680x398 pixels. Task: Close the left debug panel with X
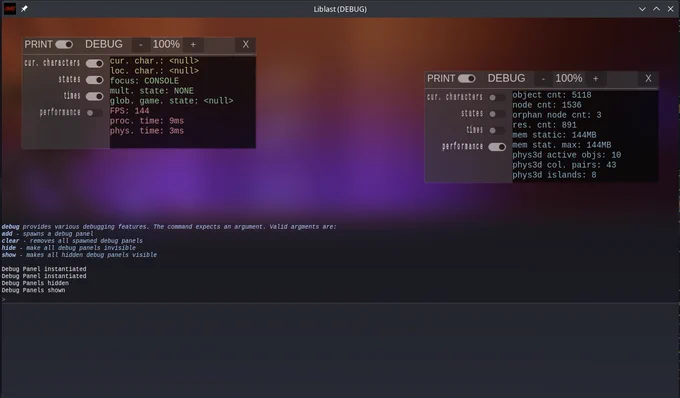pos(245,45)
